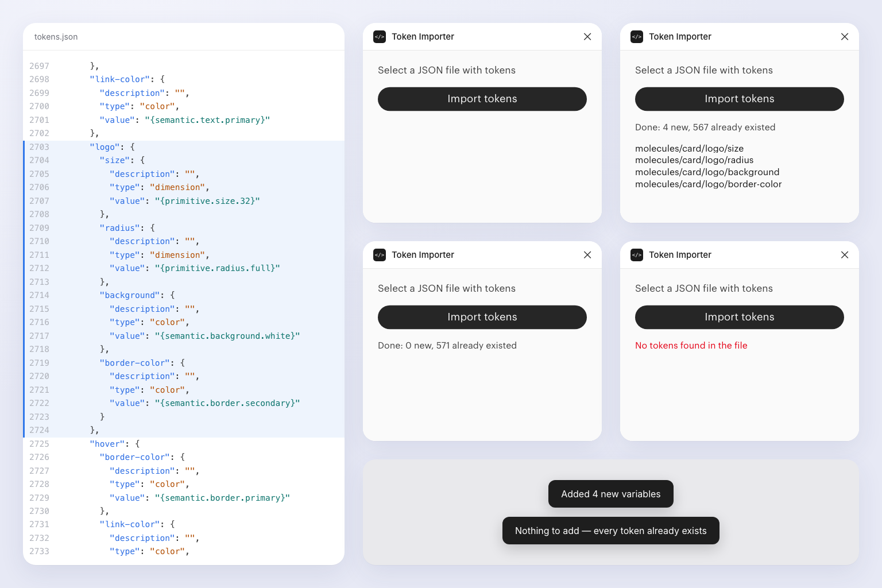
Task: Click 'Done: 0 new, 571 already existed' status
Action: [447, 346]
